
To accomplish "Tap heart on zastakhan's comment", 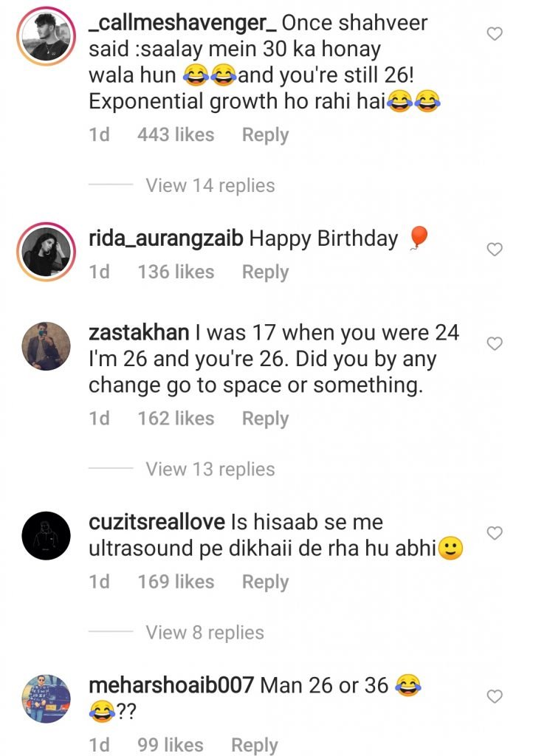I will (x=495, y=343).
